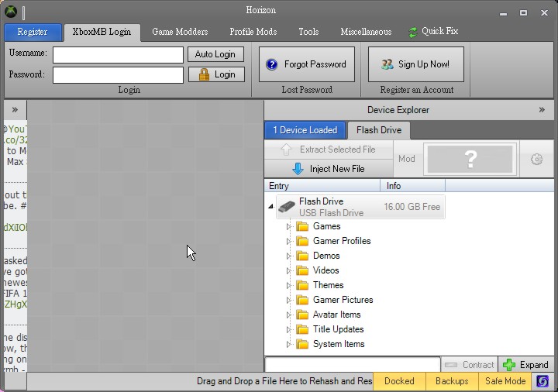Click the Videos folder icon

tap(302, 270)
